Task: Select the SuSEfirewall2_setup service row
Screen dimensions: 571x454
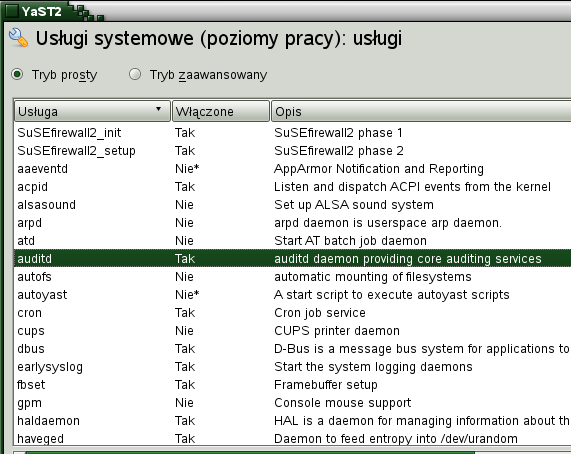Action: 292,151
